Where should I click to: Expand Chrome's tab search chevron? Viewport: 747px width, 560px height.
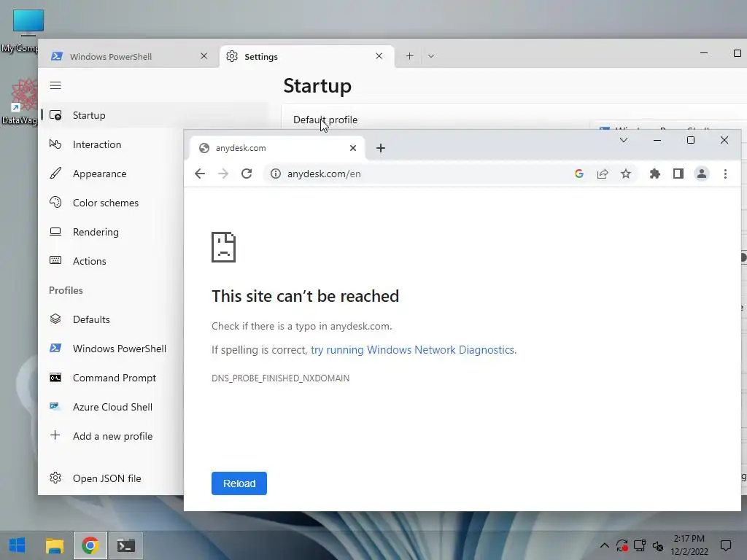tap(624, 140)
